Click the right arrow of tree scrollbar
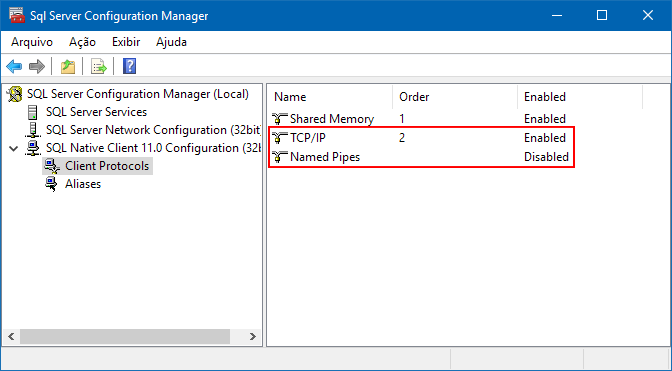The width and height of the screenshot is (672, 371). pos(253,336)
